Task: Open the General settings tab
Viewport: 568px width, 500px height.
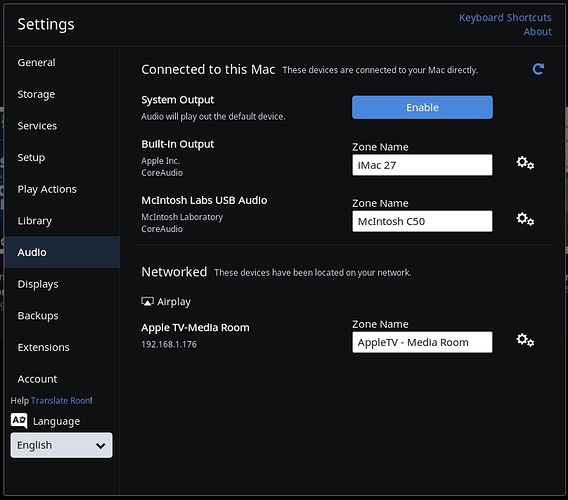Action: click(36, 62)
